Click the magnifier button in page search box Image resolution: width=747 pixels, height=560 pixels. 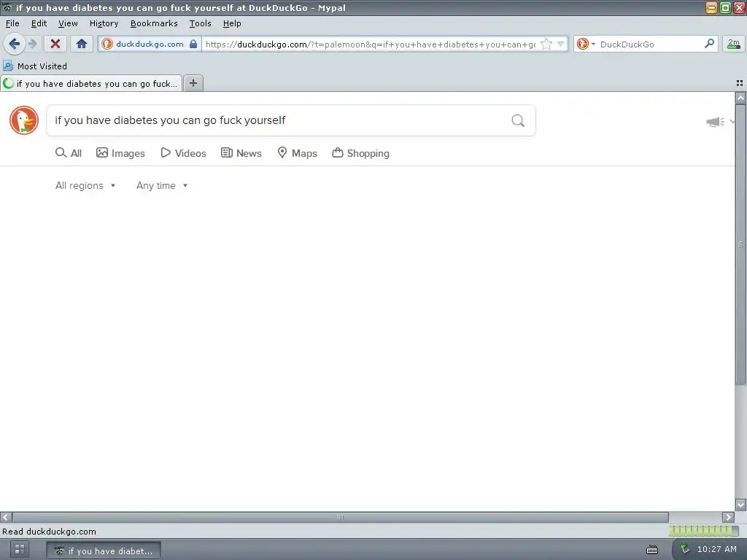[x=518, y=120]
